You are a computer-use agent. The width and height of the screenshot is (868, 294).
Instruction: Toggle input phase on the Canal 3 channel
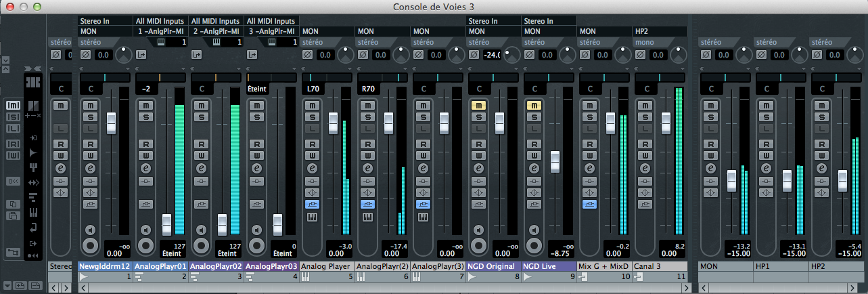(x=640, y=55)
